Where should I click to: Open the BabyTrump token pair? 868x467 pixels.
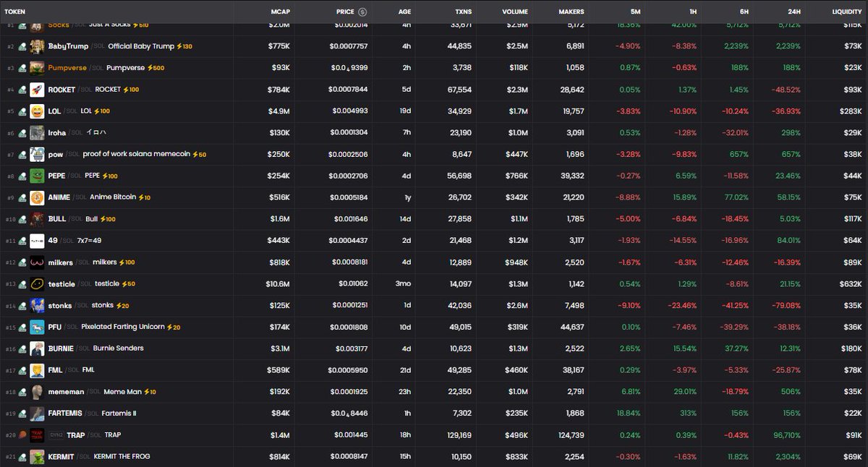pyautogui.click(x=68, y=46)
